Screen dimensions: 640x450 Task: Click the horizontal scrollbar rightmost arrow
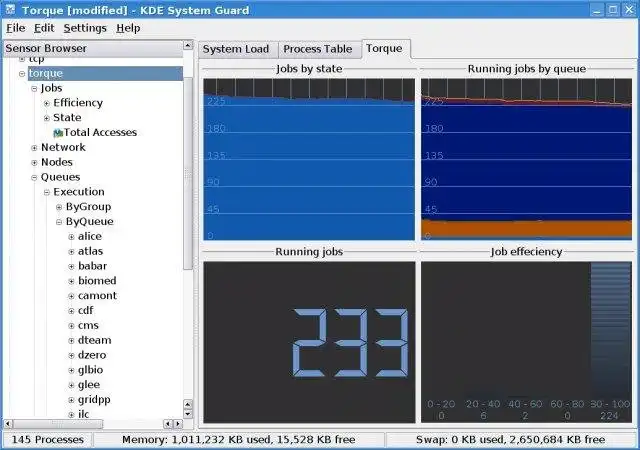tap(178, 424)
